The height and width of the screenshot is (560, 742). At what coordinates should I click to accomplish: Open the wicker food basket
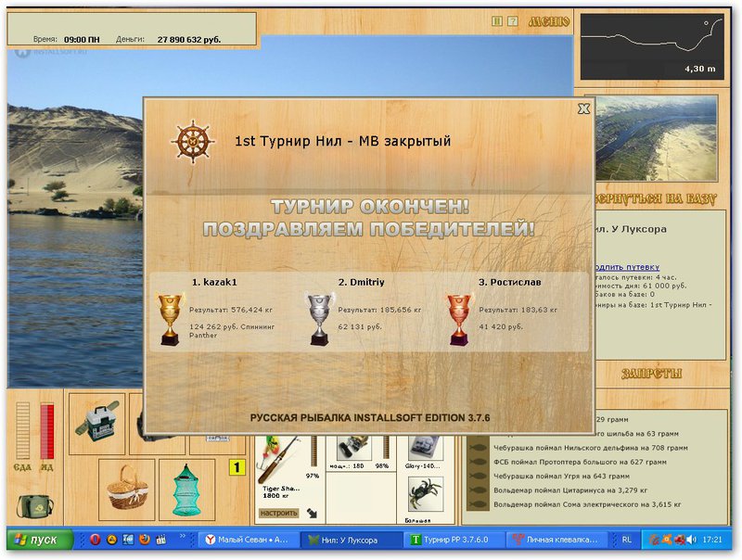127,489
